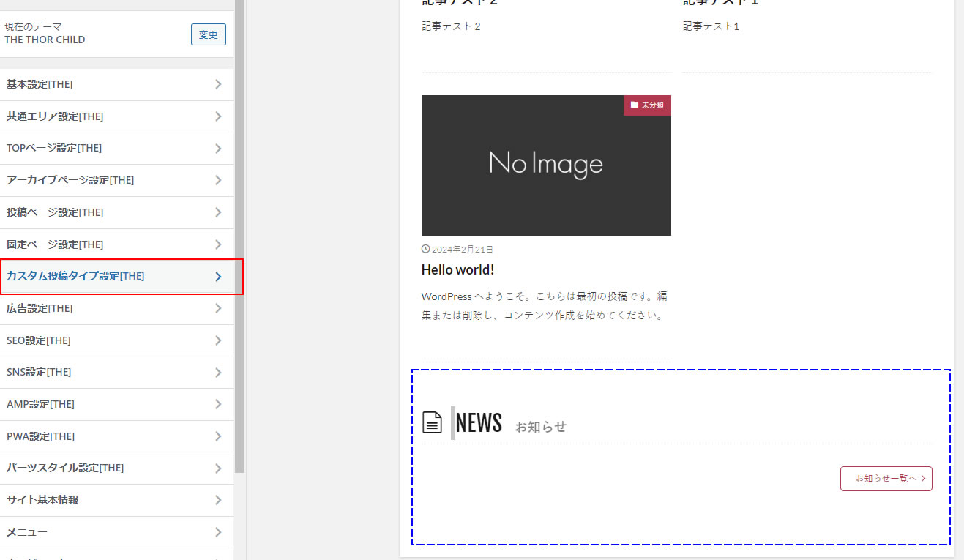Click the お知らせ subtitle text
Image resolution: width=964 pixels, height=560 pixels.
pyautogui.click(x=541, y=426)
